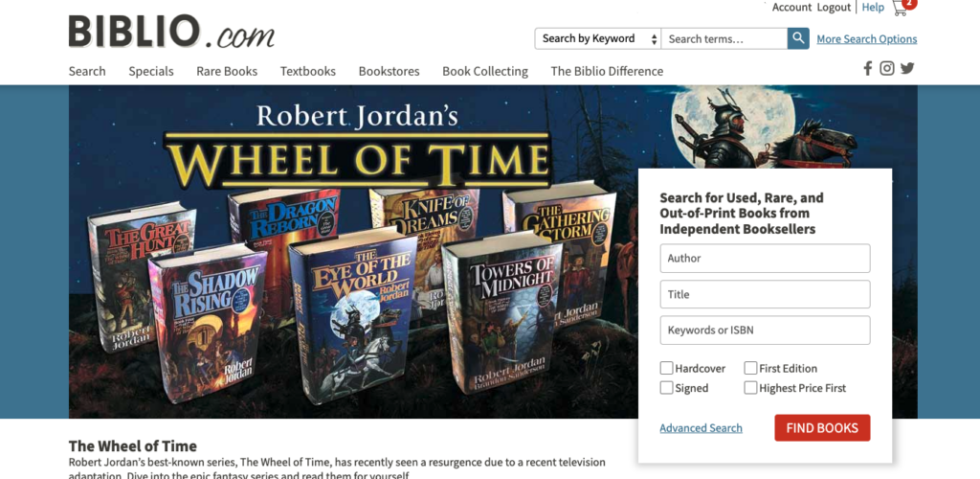
Task: Click the magnifying glass search button
Action: tap(798, 38)
